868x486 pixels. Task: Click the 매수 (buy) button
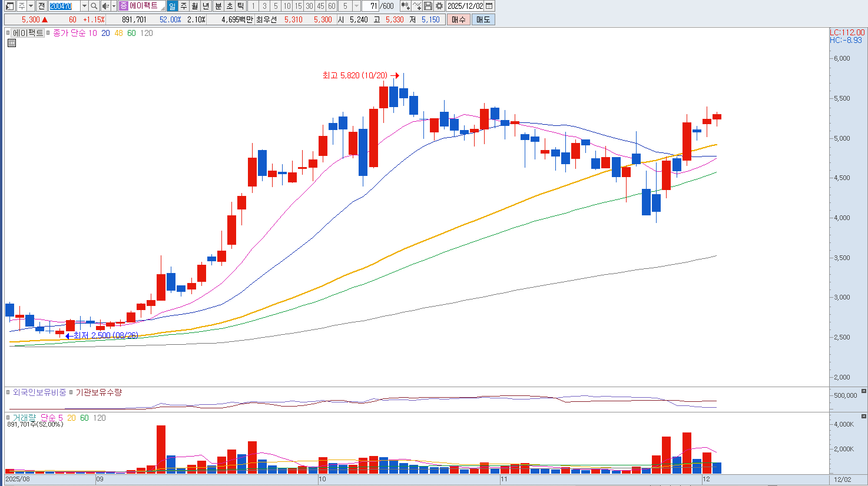coord(459,19)
